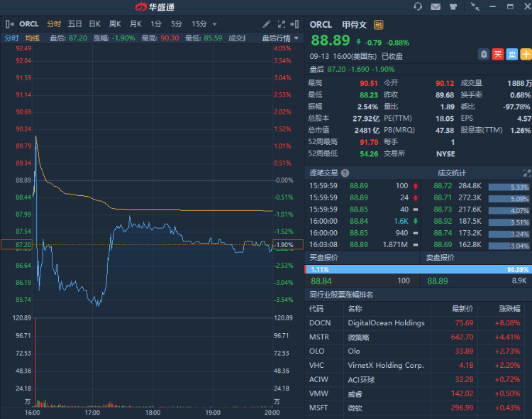Screen dimensions: 532x419
Task: Open help icon beside 逐笔交易
Action: [x=345, y=173]
